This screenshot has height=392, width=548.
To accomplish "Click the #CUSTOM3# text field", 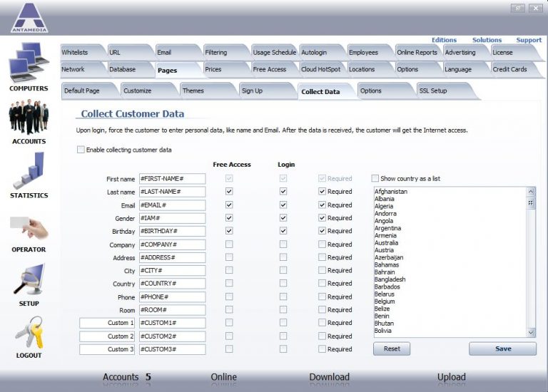I will click(x=172, y=349).
